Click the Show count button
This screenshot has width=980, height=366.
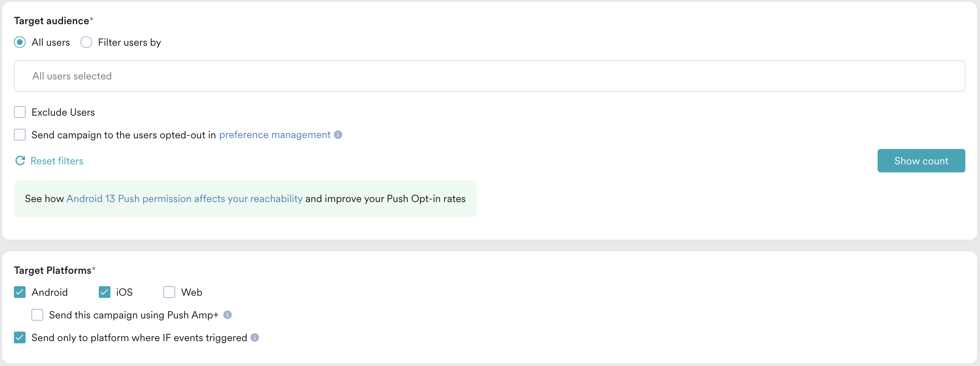point(921,161)
